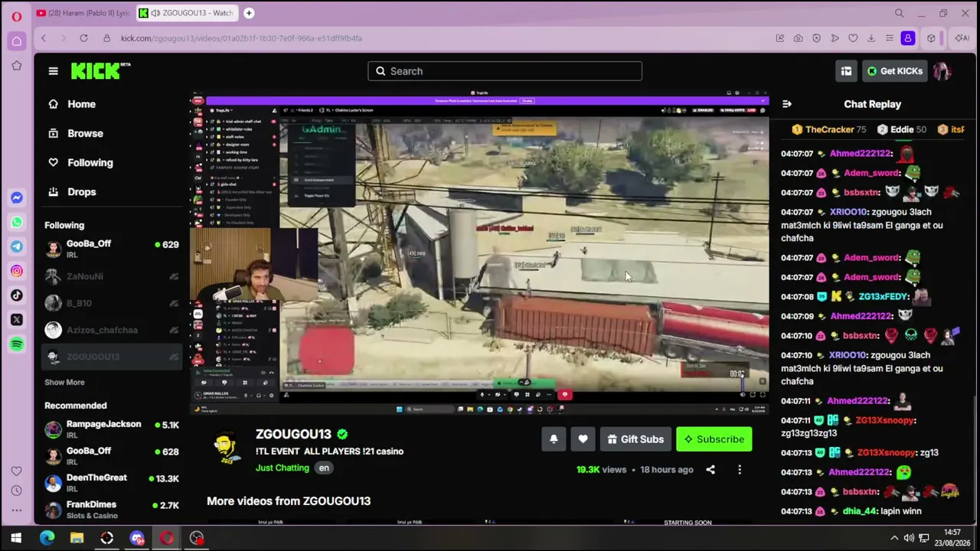The image size is (980, 551).
Task: Open the user profile avatar menu
Action: (942, 71)
